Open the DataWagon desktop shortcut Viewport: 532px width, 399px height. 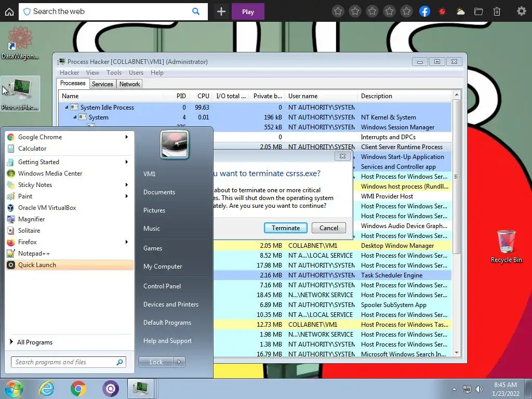tap(20, 43)
